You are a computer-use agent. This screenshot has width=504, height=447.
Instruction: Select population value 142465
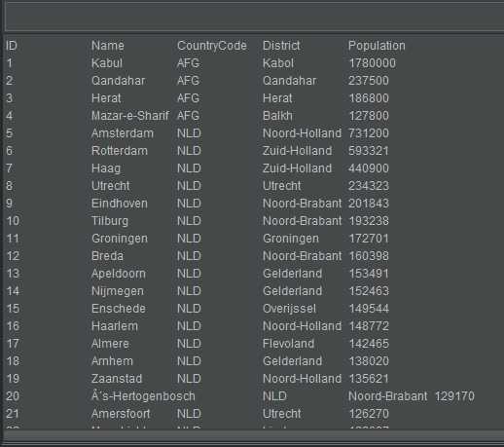coord(369,344)
